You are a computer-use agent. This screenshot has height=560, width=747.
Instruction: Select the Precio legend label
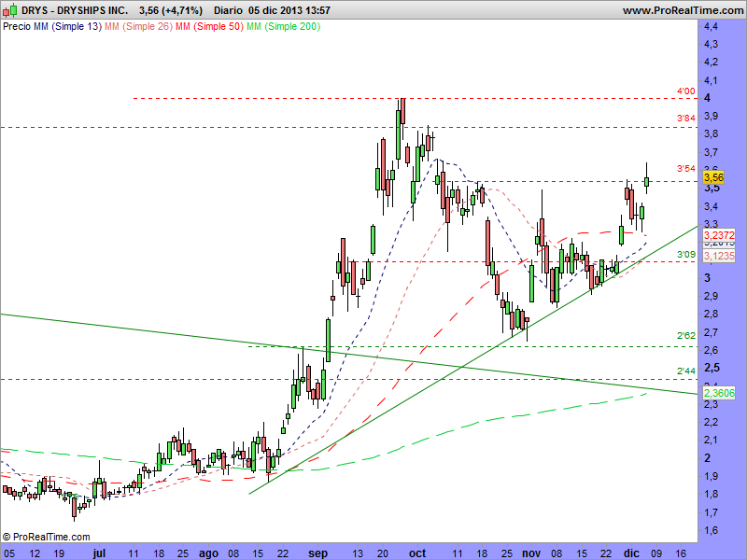tap(17, 27)
